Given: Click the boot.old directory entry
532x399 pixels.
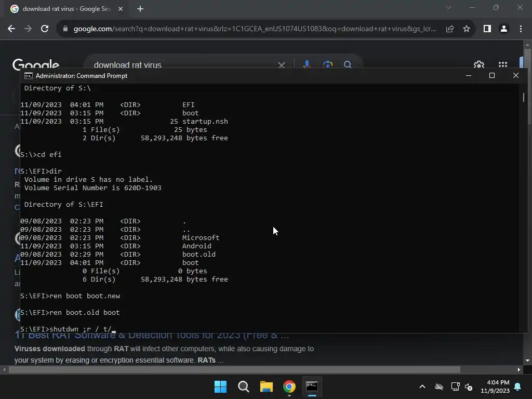Looking at the screenshot, I should (199, 255).
